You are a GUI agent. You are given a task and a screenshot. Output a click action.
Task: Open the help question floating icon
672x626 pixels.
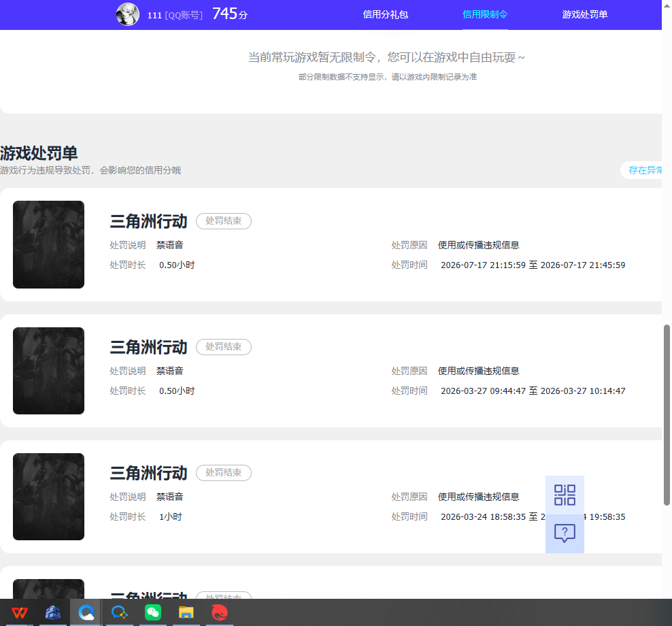click(x=565, y=533)
